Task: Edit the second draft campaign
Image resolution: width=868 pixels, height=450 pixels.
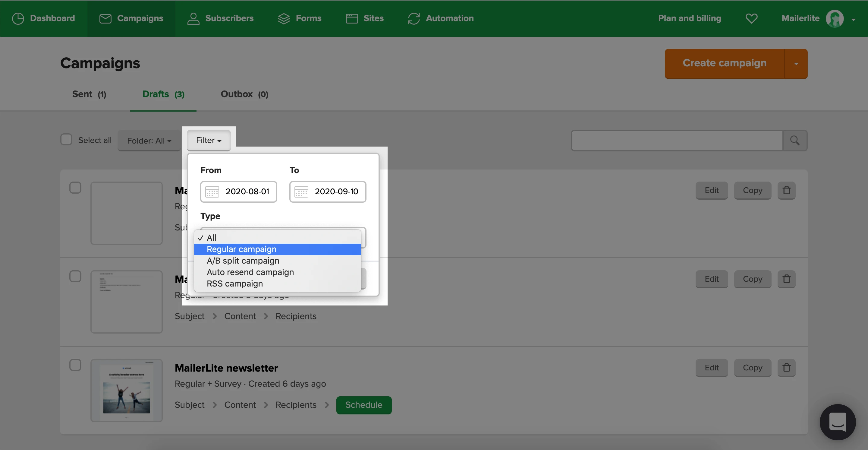Action: (x=712, y=279)
